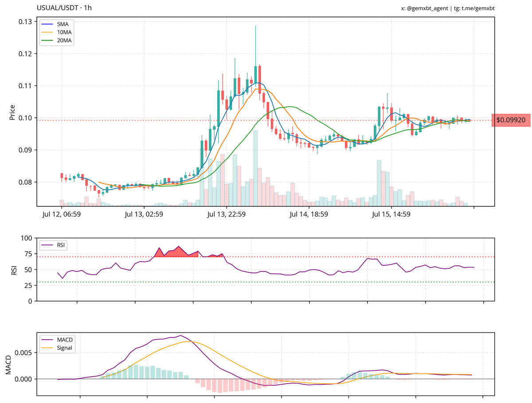The height and width of the screenshot is (403, 532).
Task: Click the 0.09 price axis label
Action: (x=25, y=150)
